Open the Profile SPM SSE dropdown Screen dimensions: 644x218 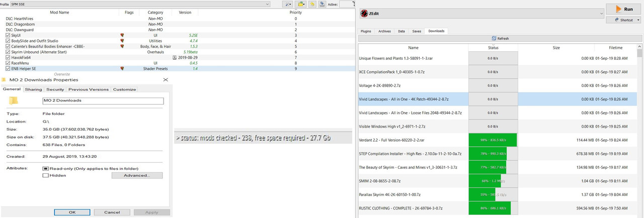(140, 4)
